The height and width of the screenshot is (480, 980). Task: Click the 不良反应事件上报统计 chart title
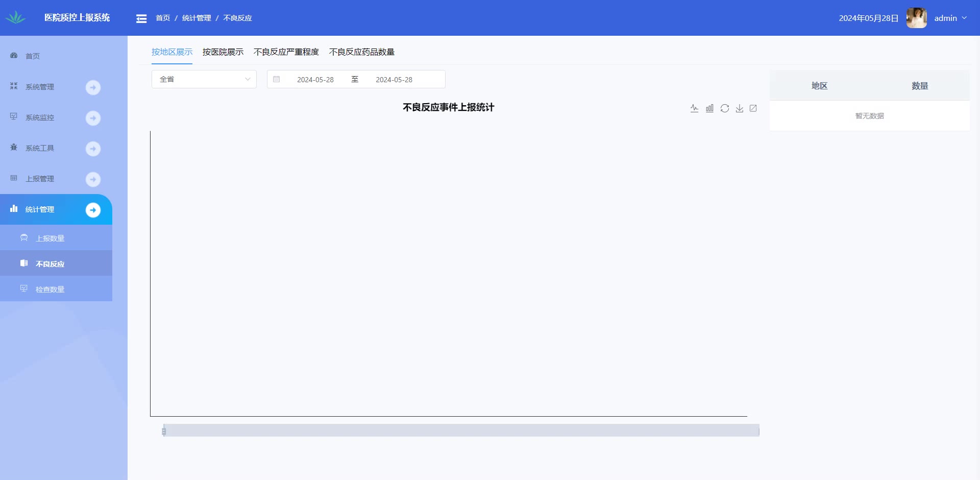449,107
